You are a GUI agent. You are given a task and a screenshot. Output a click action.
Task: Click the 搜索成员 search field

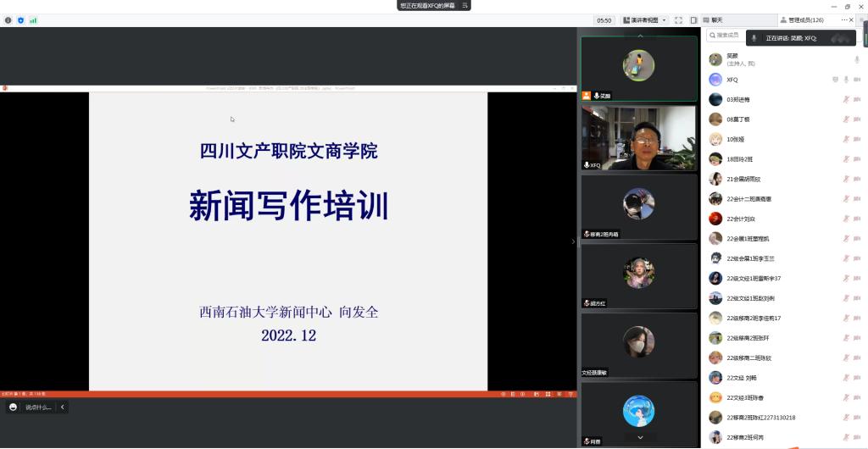click(729, 36)
